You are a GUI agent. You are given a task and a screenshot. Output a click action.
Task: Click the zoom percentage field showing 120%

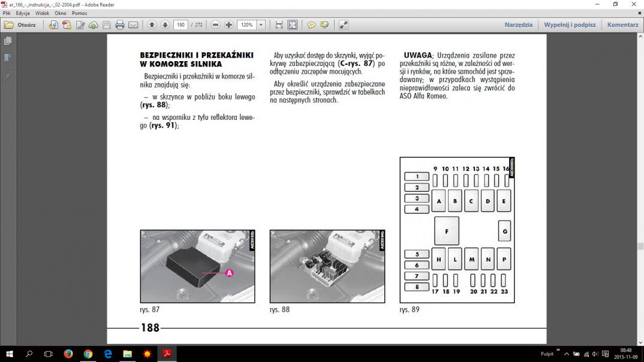click(247, 25)
